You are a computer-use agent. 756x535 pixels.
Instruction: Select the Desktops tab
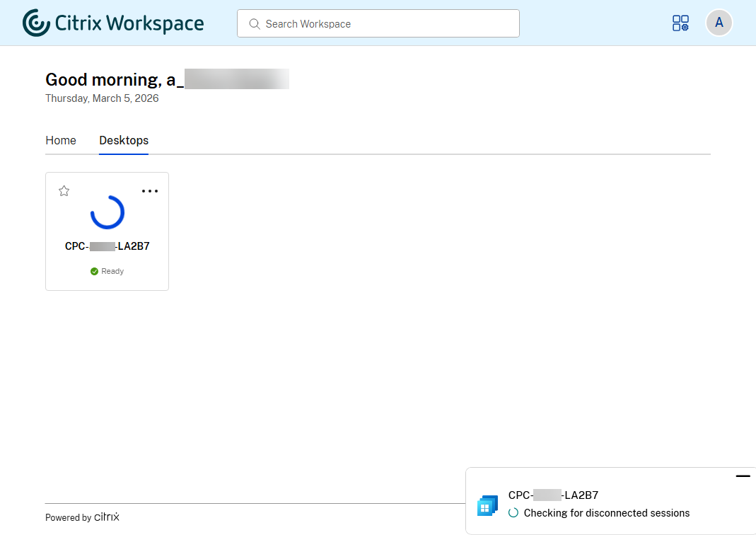pyautogui.click(x=124, y=140)
